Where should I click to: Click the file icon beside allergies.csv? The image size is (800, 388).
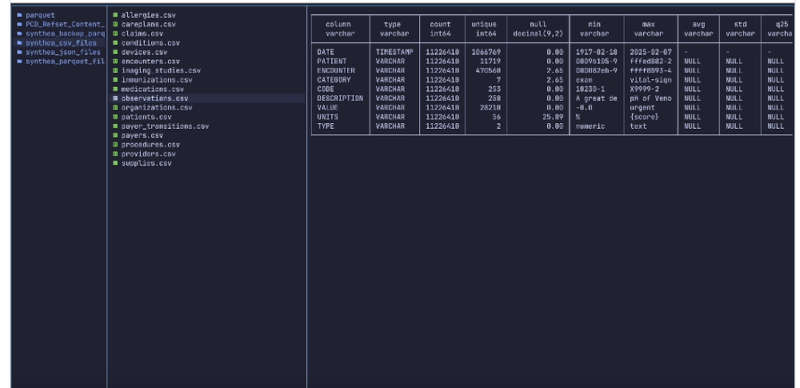click(116, 15)
